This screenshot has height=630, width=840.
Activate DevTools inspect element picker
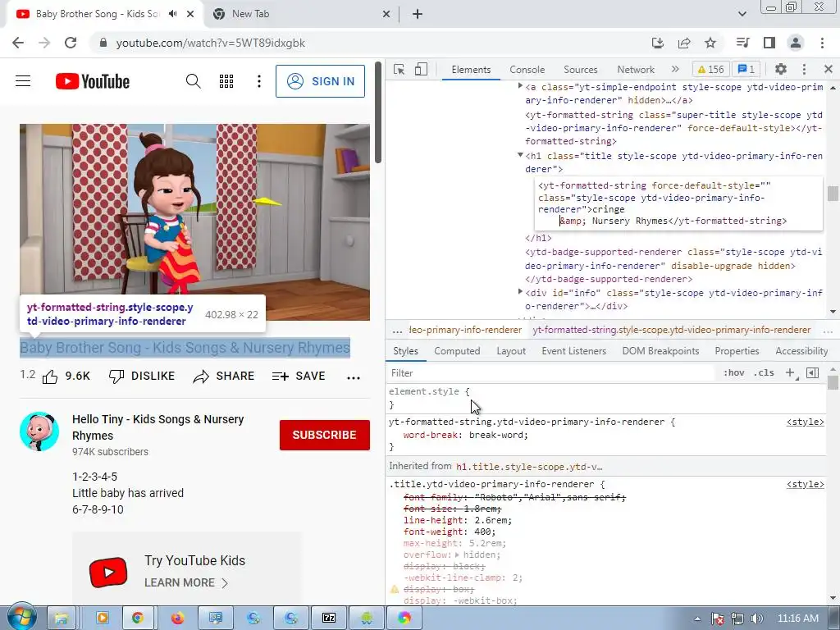point(399,70)
